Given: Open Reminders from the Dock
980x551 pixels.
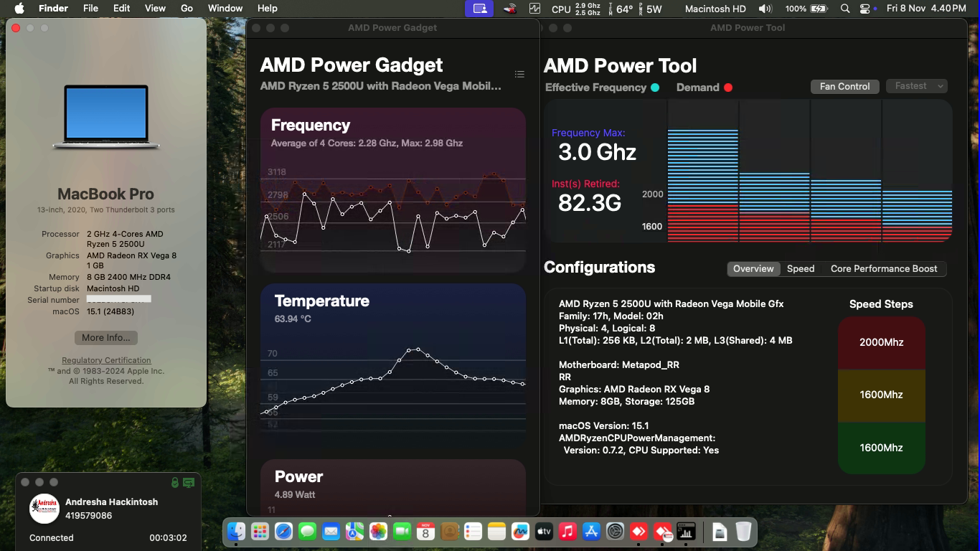Looking at the screenshot, I should (x=473, y=532).
